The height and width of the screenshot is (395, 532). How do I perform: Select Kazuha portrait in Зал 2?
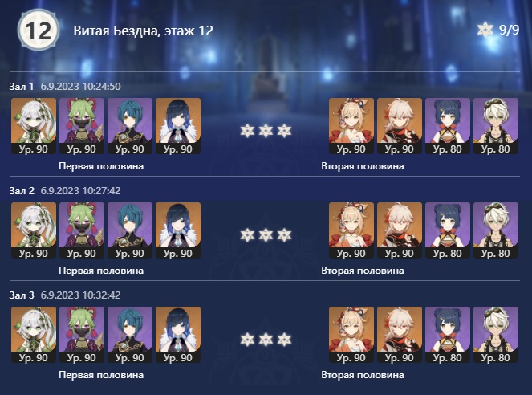tap(400, 230)
